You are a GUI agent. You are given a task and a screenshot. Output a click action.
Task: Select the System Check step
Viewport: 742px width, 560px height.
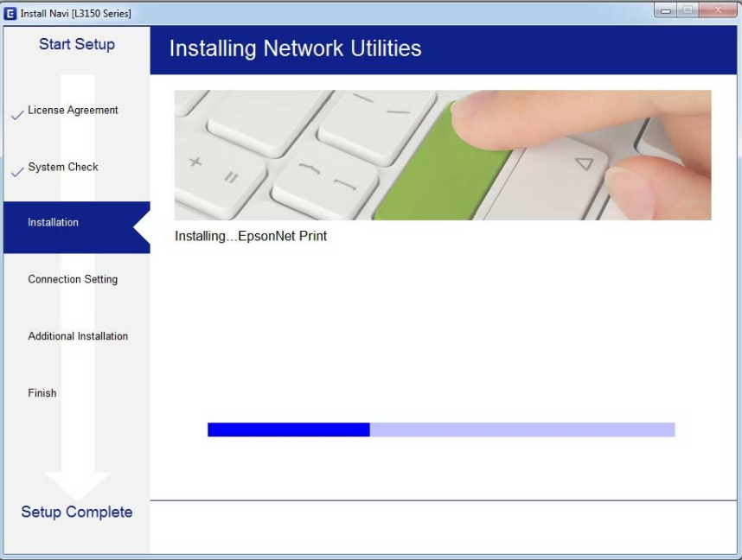click(x=63, y=168)
